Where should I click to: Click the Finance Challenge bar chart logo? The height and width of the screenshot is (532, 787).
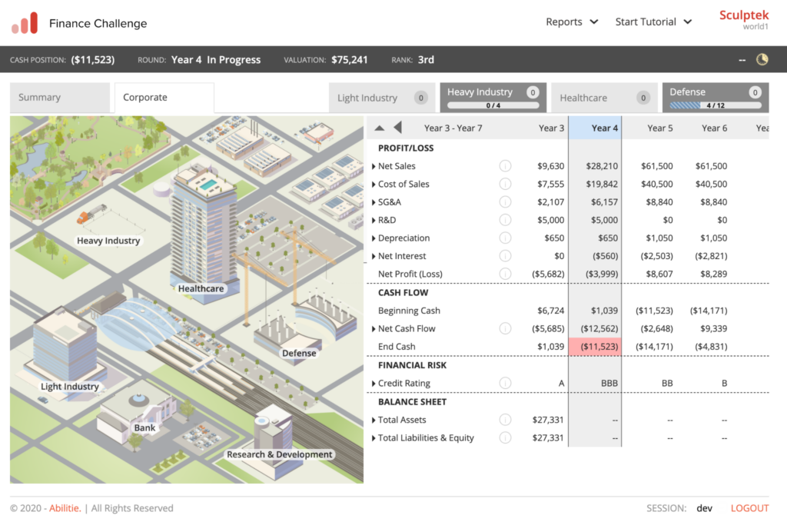[25, 24]
